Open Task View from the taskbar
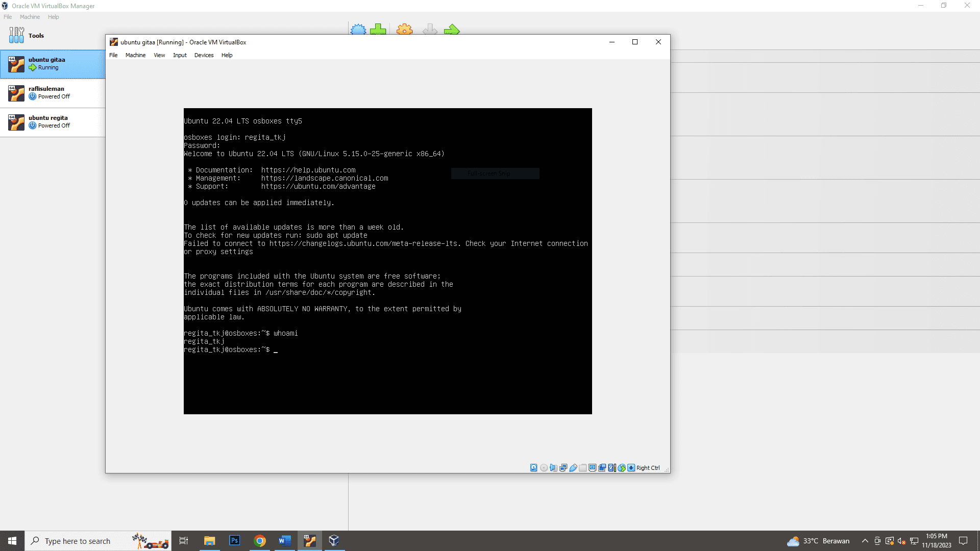 184,541
